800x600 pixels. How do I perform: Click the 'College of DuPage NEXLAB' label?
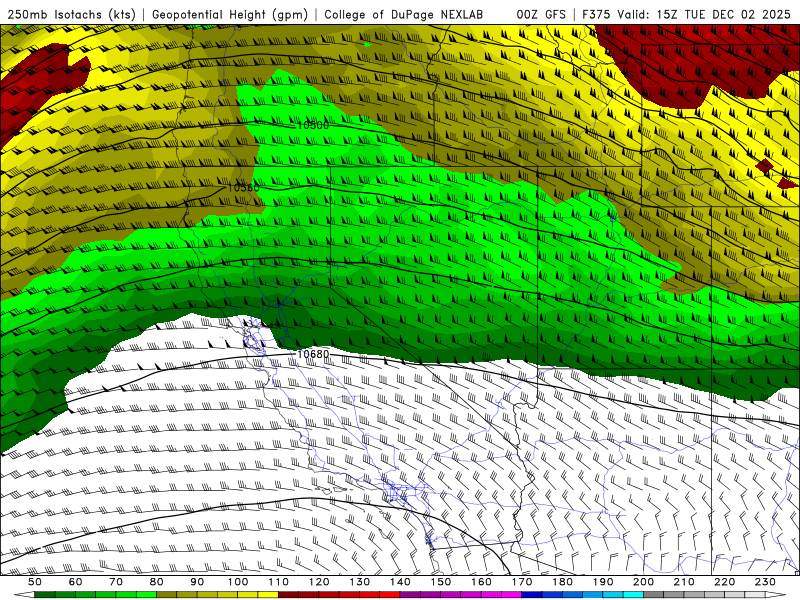(x=404, y=14)
